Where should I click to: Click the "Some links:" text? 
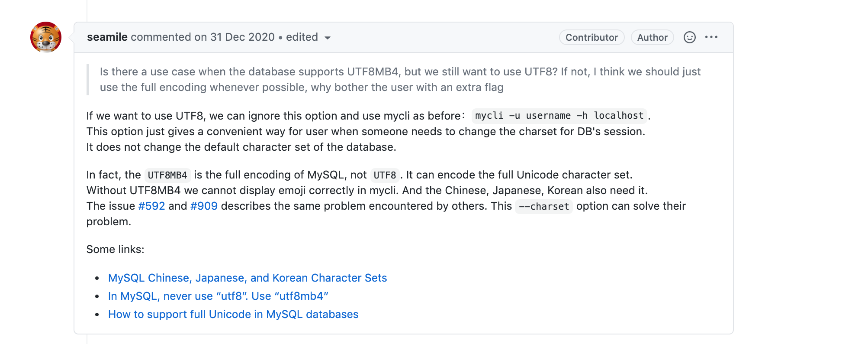coord(115,249)
